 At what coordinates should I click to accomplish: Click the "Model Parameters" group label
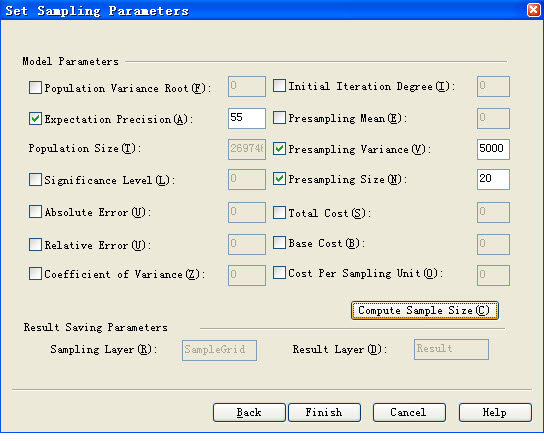click(x=70, y=61)
